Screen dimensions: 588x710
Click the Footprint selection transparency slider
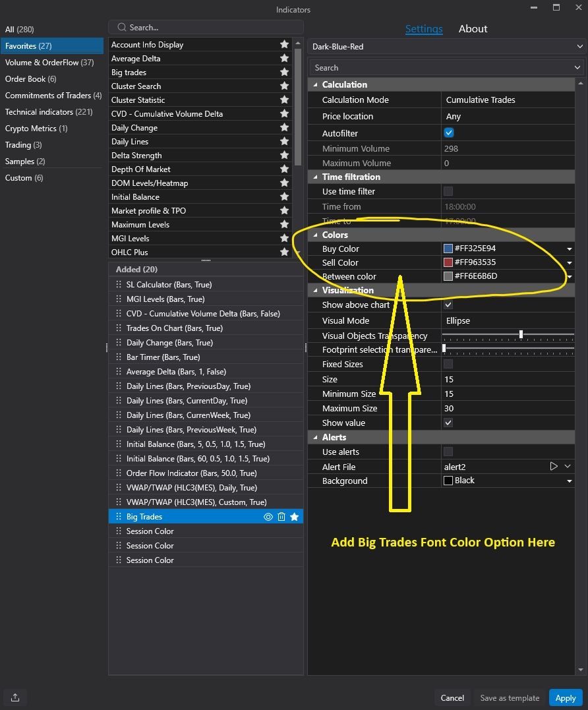pos(444,348)
